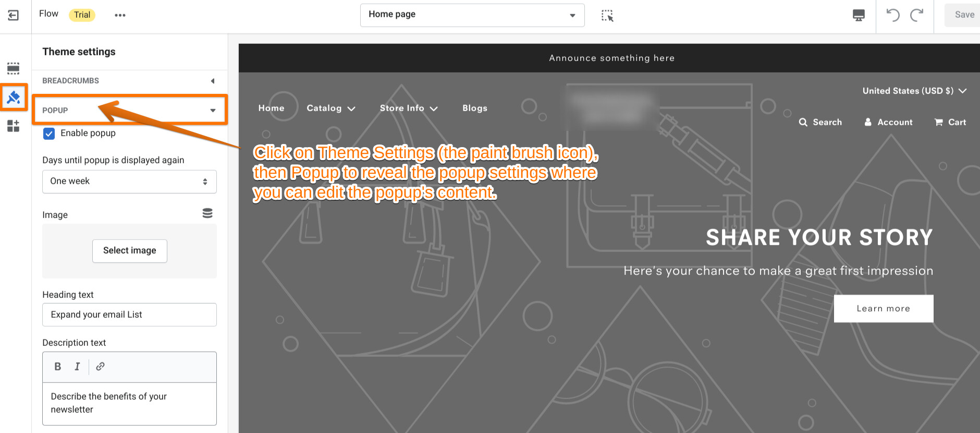The height and width of the screenshot is (433, 980).
Task: Apply italic formatting to description text
Action: coord(77,366)
